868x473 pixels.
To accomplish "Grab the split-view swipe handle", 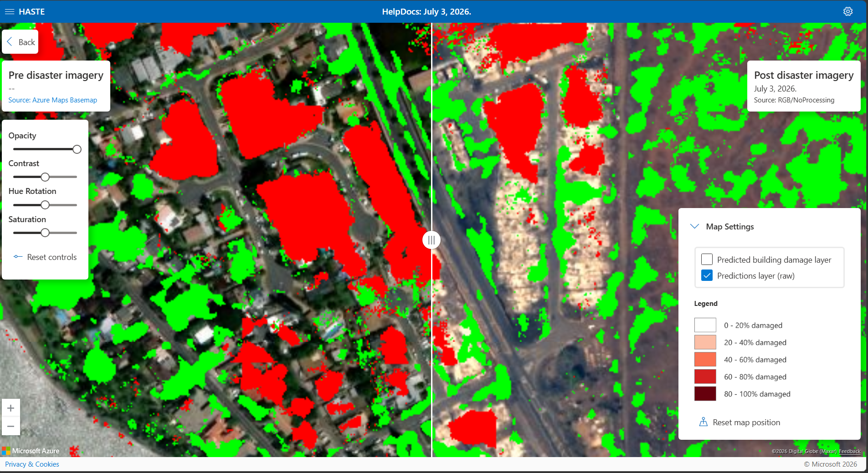I will (431, 240).
